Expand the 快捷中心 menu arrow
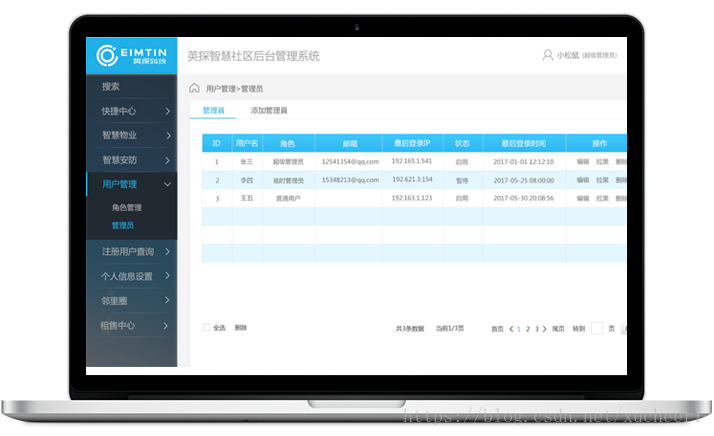Viewport: 714px width, 436px height. click(x=168, y=111)
